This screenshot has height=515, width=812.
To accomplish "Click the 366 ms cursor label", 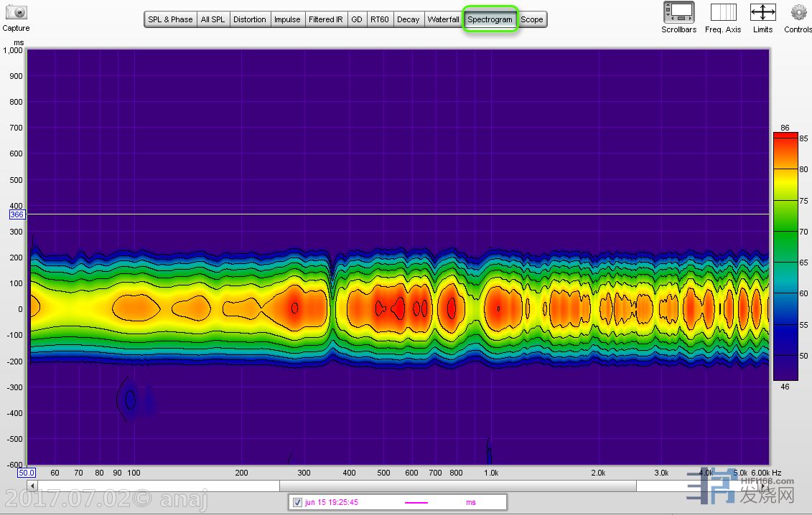I will [17, 214].
